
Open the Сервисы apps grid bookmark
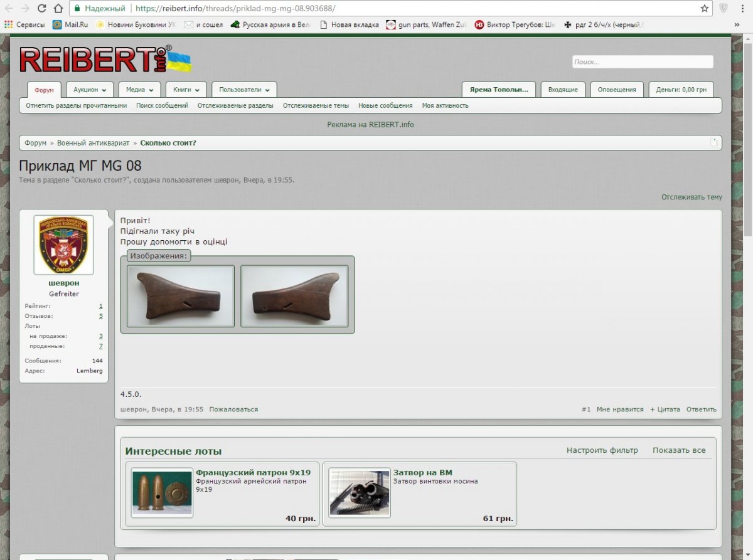click(25, 25)
